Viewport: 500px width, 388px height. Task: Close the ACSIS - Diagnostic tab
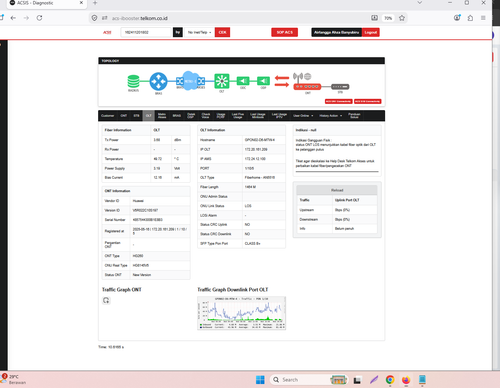pos(81,3)
